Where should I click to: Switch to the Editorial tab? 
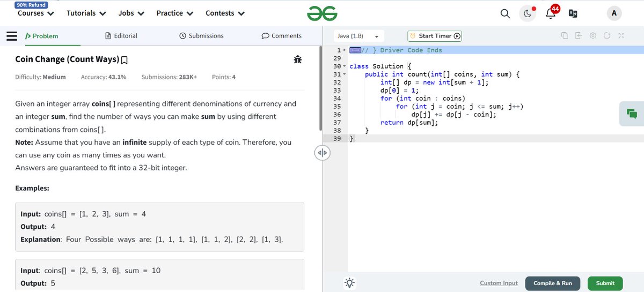(x=121, y=36)
